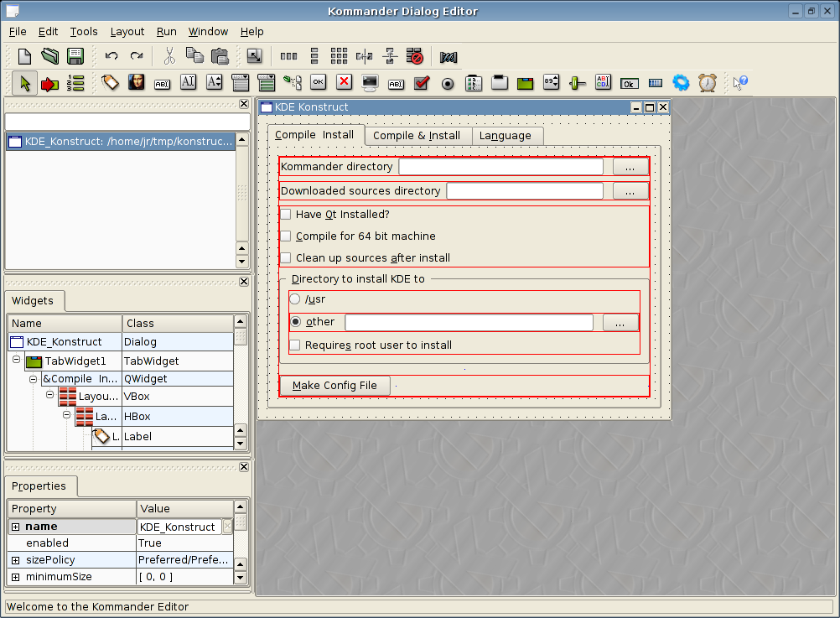Check Requires root user to install
Screen dimensions: 840x618
pos(294,345)
